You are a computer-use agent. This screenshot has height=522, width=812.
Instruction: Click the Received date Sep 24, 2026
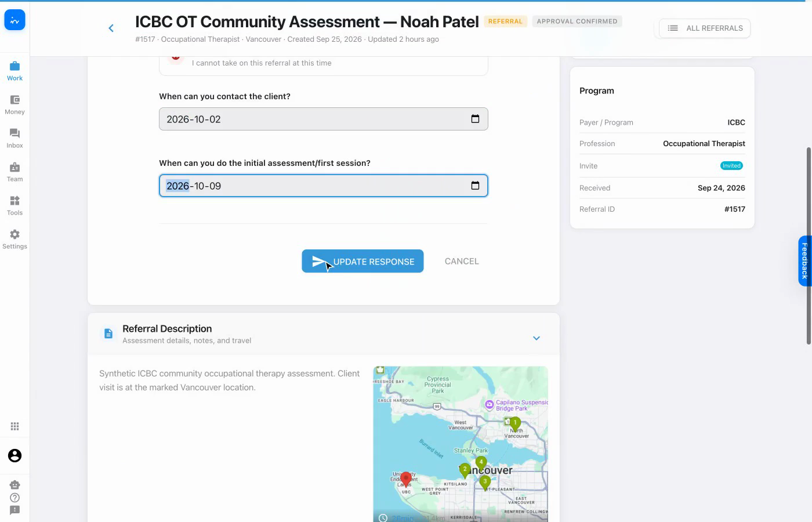(x=721, y=188)
